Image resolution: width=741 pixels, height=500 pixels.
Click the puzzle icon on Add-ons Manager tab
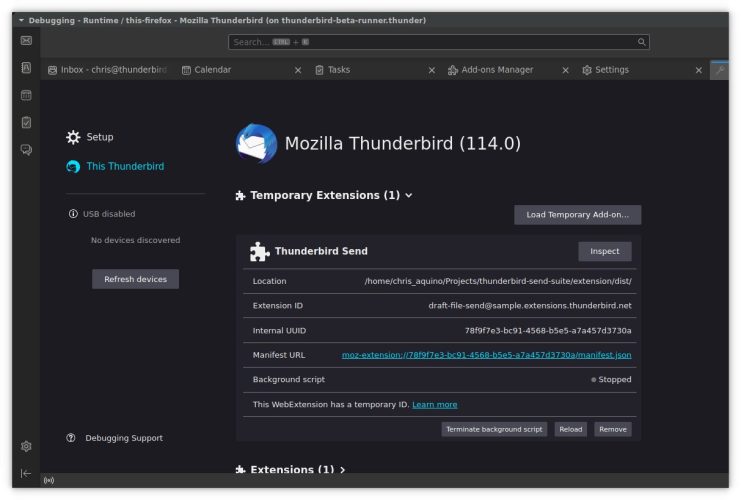coord(453,70)
